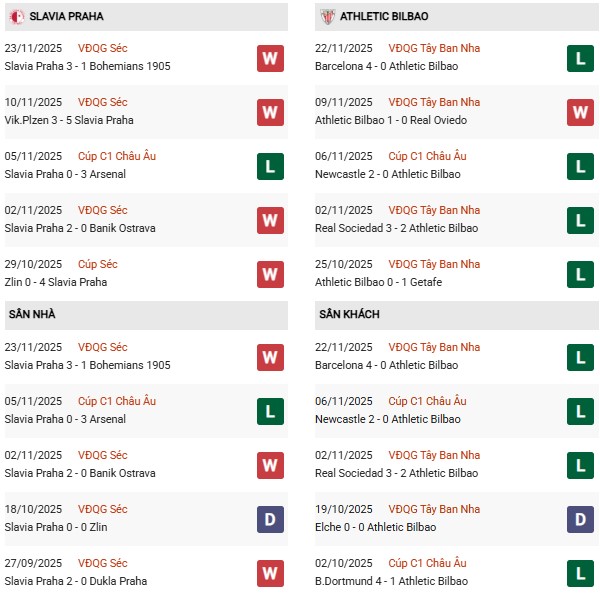Select the SLAVIA PRAHA team header

66,17
